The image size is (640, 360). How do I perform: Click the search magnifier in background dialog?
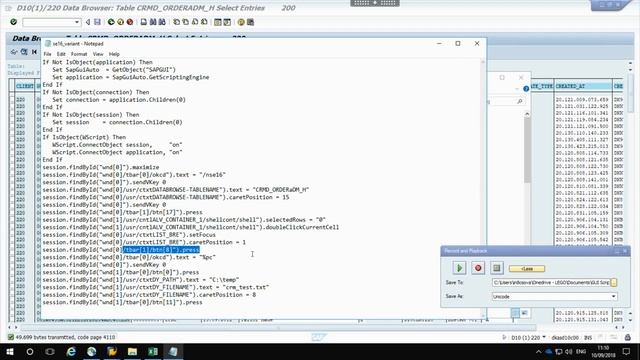pyautogui.click(x=520, y=101)
